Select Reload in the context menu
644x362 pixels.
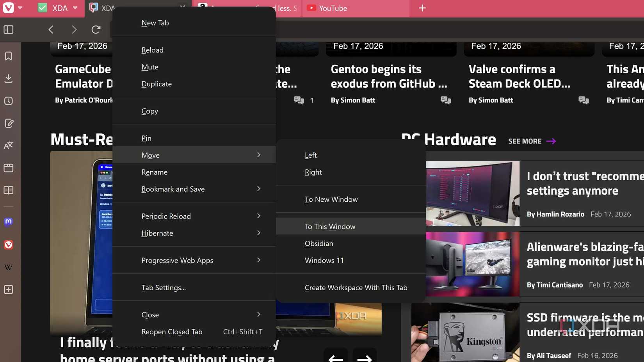tap(194, 50)
